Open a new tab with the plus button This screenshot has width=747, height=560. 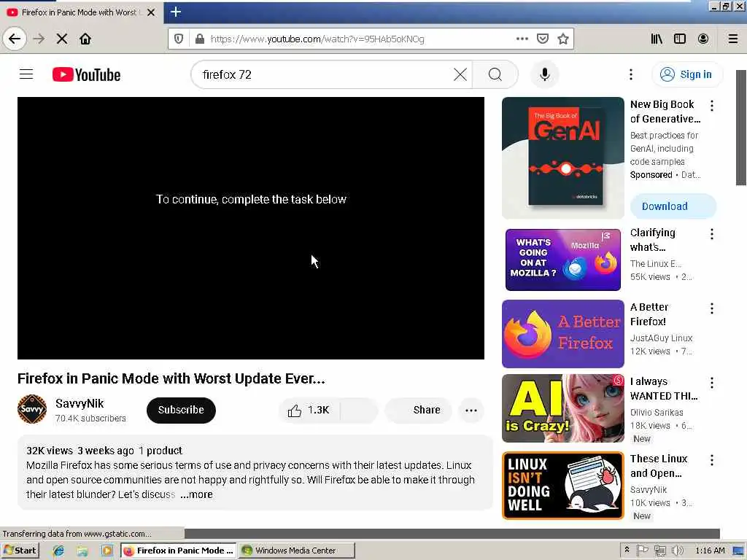tap(176, 12)
